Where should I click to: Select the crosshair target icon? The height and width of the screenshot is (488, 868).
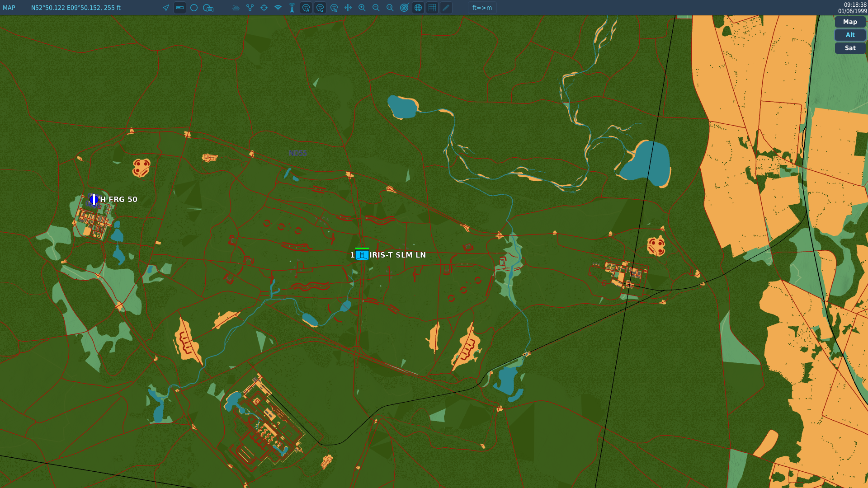[x=264, y=8]
